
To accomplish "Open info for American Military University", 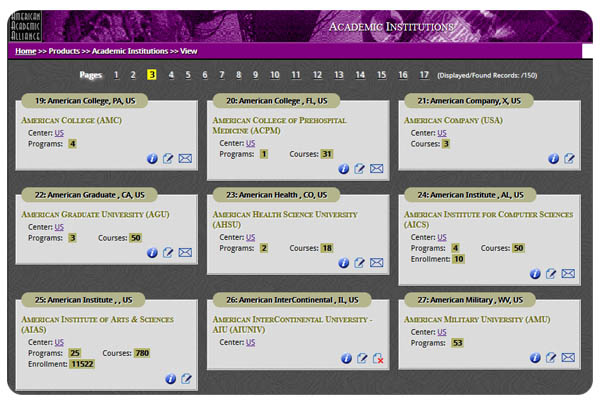I will tap(535, 358).
